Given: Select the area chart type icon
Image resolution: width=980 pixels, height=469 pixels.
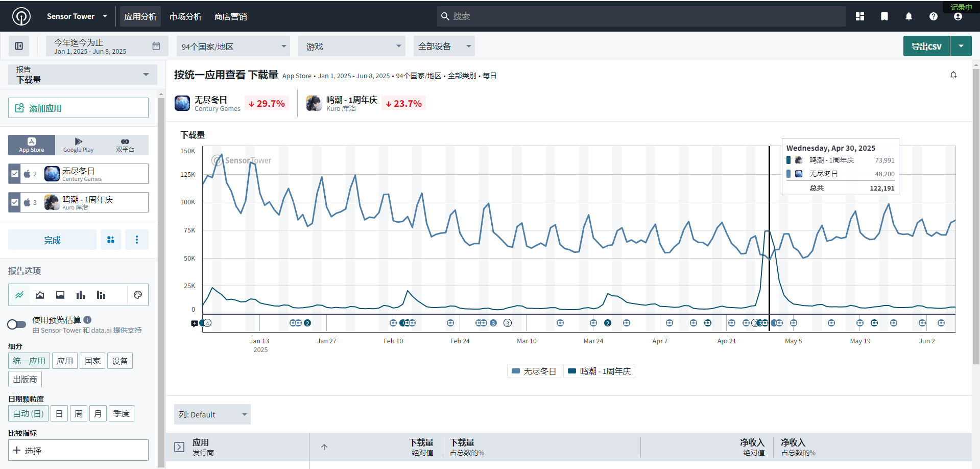Looking at the screenshot, I should coord(40,295).
